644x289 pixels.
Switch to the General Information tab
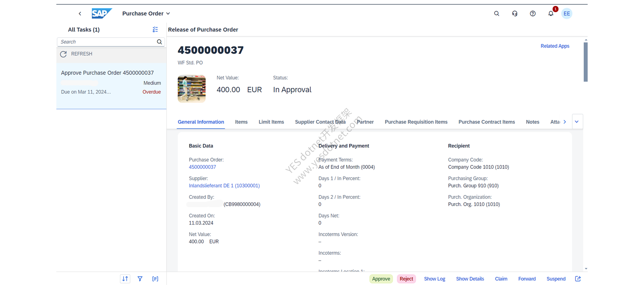(x=201, y=122)
